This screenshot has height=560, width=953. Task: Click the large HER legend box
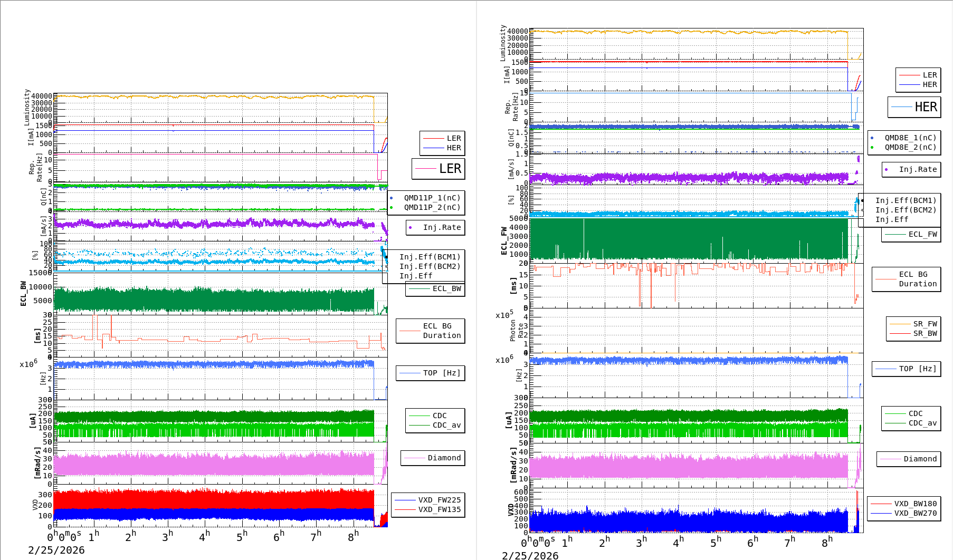click(x=914, y=107)
